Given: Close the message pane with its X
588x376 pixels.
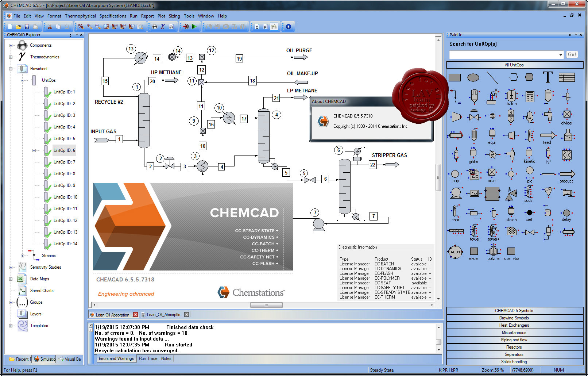Looking at the screenshot, I should coord(91,325).
